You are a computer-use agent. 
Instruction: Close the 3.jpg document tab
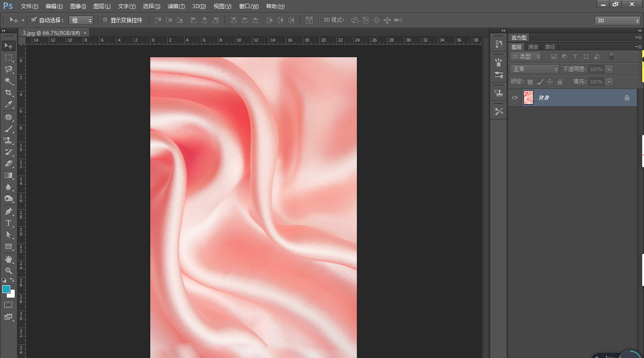tap(85, 33)
